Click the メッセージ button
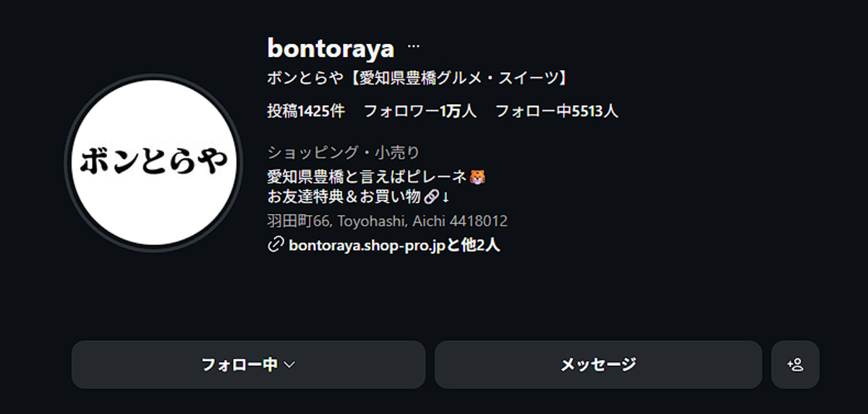The image size is (868, 414). point(598,365)
